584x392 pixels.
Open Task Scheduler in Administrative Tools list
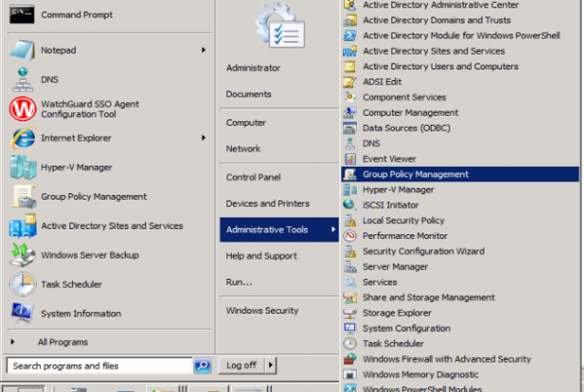[393, 344]
